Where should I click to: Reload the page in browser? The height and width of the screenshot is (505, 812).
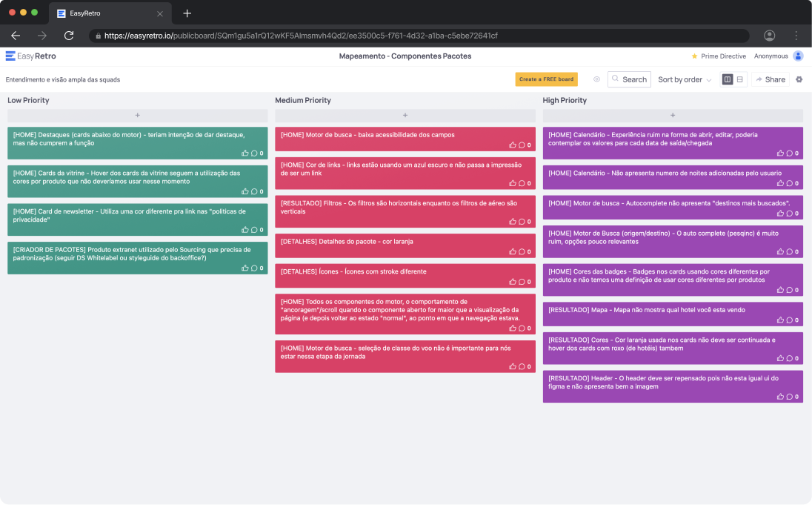69,36
